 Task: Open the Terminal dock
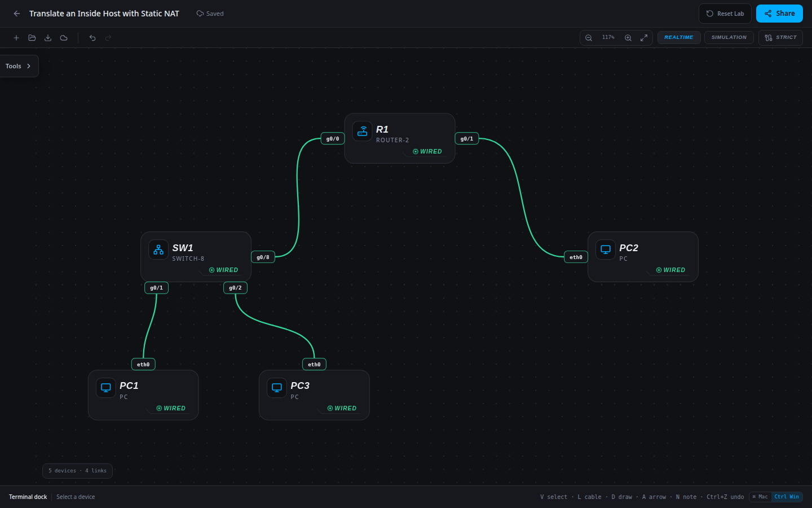click(28, 497)
